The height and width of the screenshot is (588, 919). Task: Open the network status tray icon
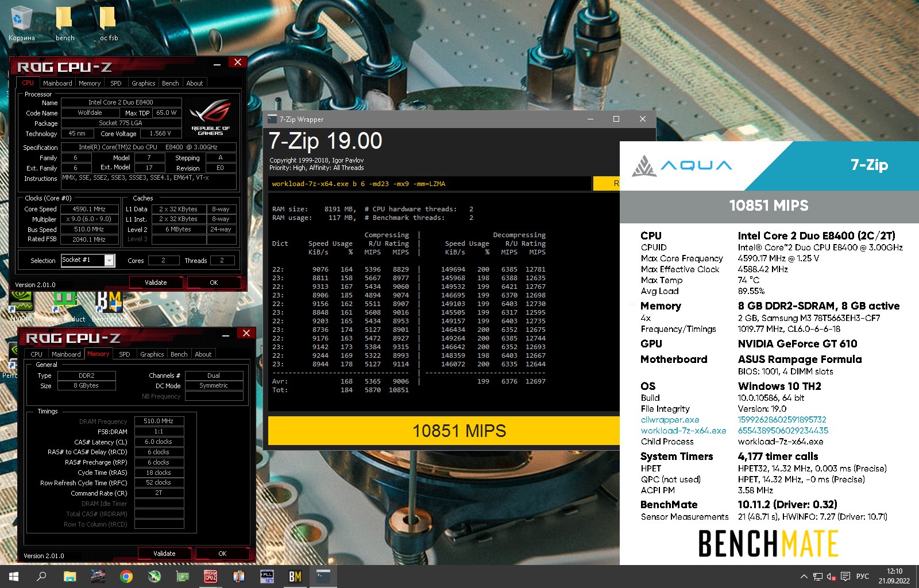click(817, 577)
